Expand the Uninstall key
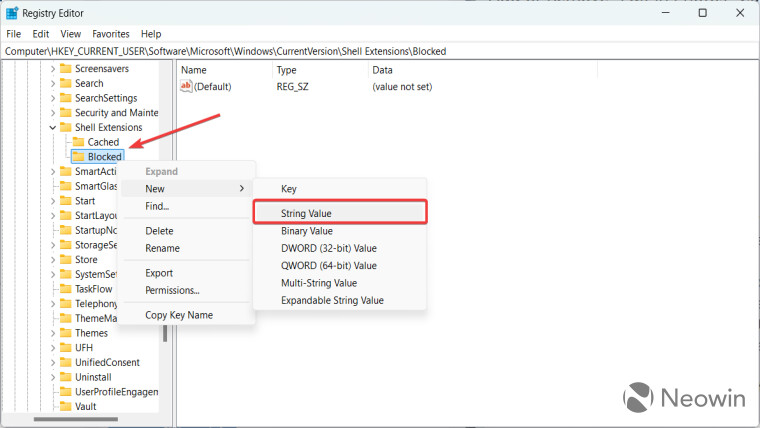760x428 pixels. (53, 378)
